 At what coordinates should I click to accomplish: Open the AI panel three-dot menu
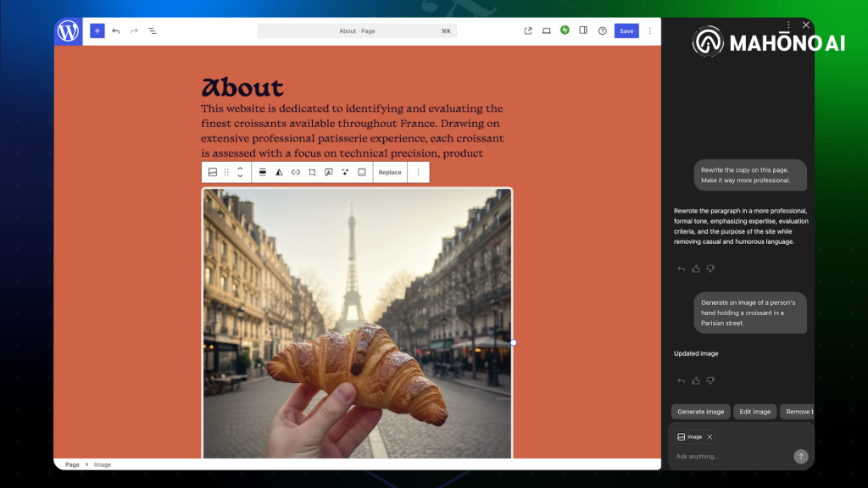click(788, 25)
